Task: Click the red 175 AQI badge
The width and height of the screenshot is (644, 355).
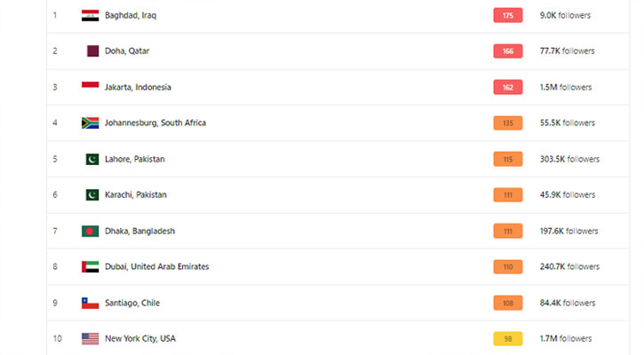Action: tap(507, 15)
